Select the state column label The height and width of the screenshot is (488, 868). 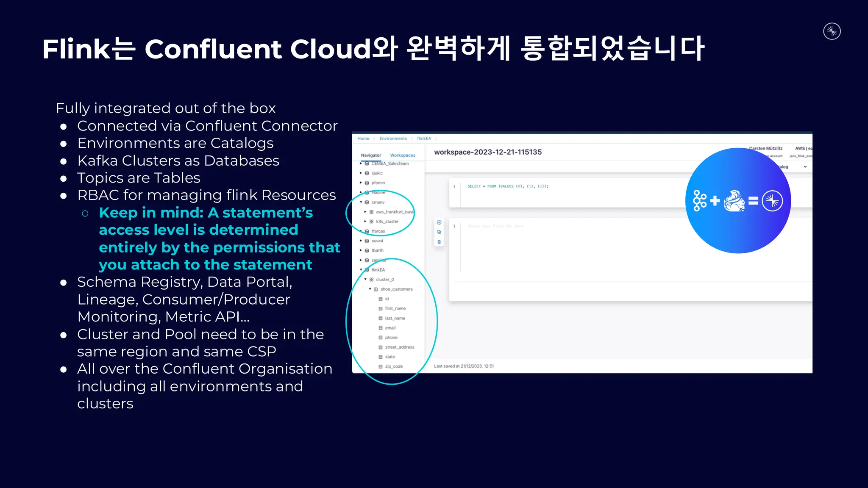click(x=390, y=357)
